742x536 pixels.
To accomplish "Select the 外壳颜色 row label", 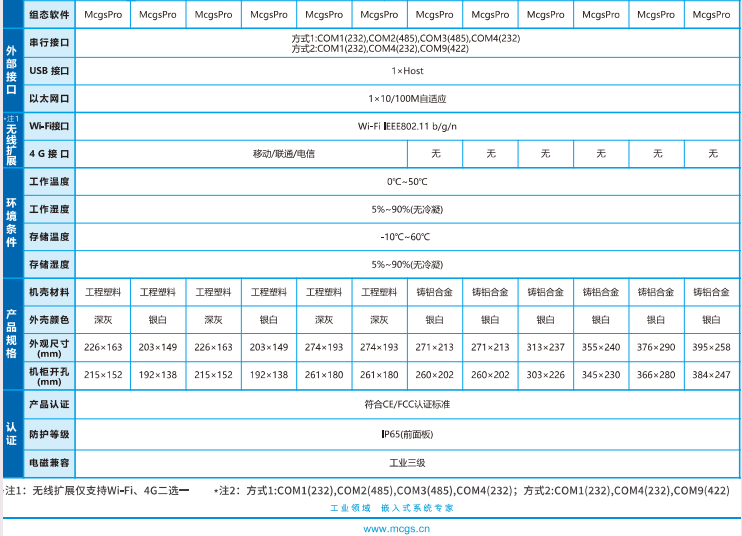I will pyautogui.click(x=49, y=320).
